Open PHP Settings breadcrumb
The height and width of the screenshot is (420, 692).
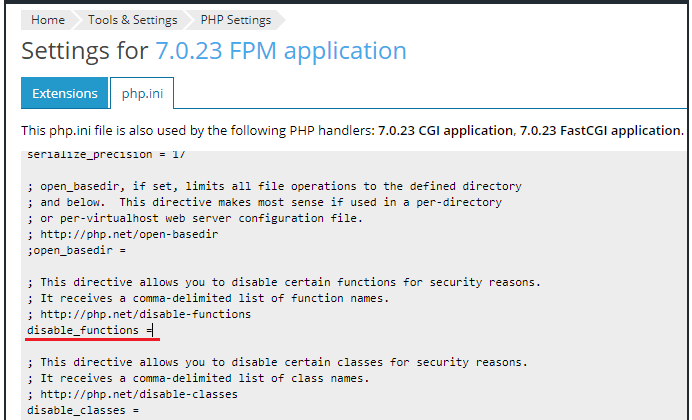click(x=236, y=20)
